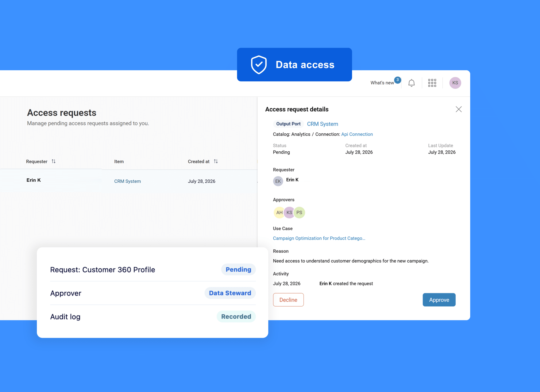Screen dimensions: 540x392
Task: Open the Api Connection link
Action: click(357, 134)
